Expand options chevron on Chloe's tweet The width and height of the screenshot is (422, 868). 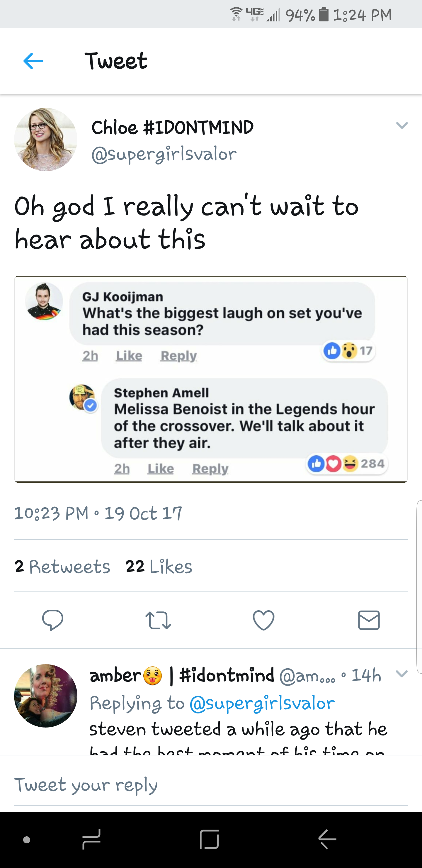pos(402,125)
